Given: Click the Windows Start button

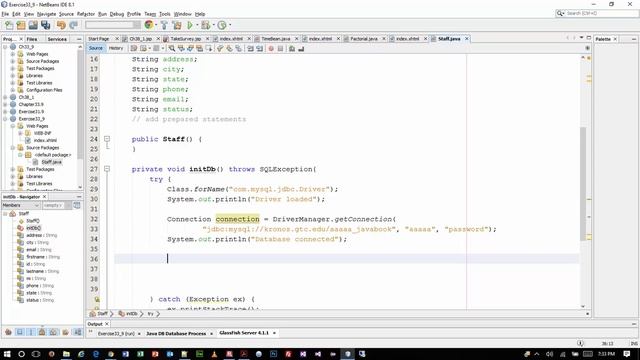Looking at the screenshot, I should coord(7,354).
